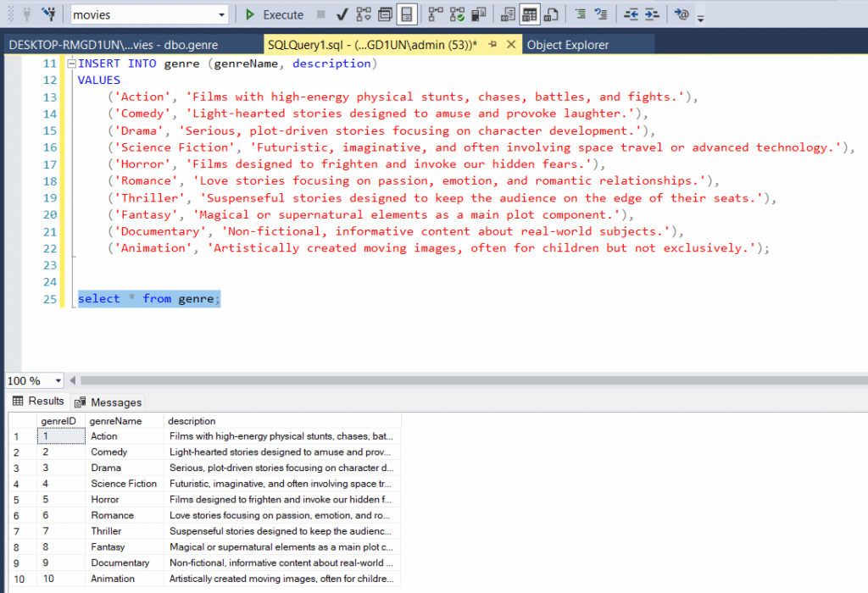
Task: Decrease indent of selected lines
Action: [631, 14]
